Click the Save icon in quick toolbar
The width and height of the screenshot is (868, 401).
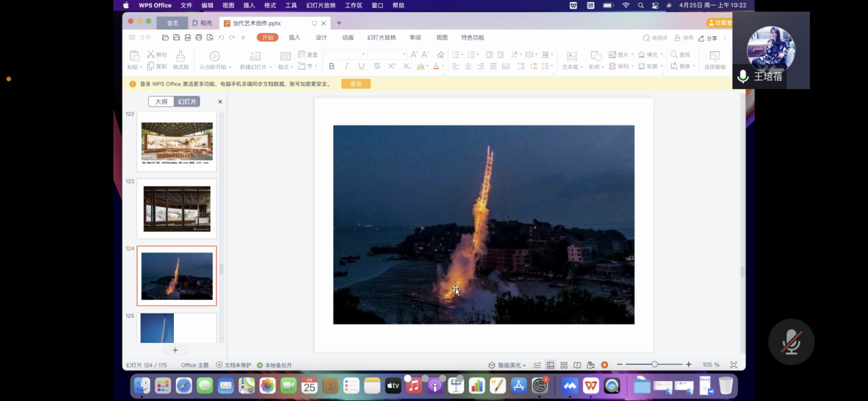[x=177, y=38]
